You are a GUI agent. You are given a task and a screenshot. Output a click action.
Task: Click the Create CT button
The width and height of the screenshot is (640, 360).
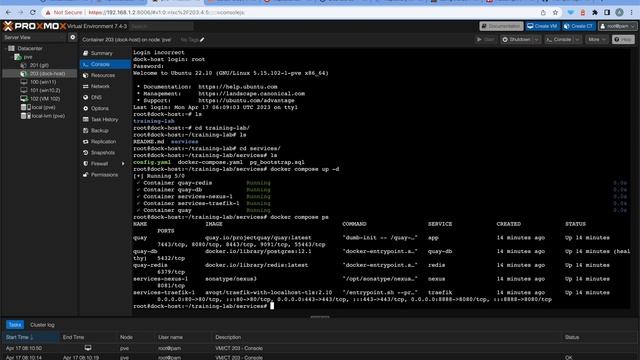[x=578, y=26]
